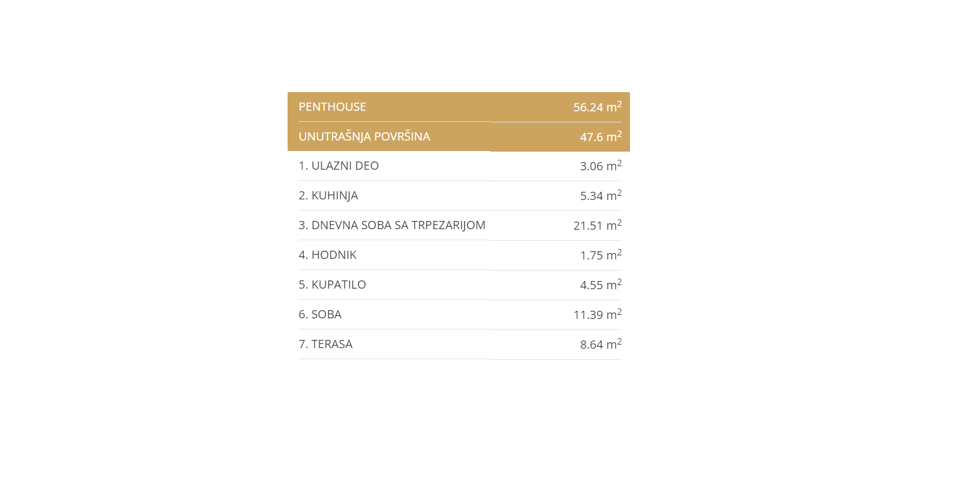Click the superscript 2 after 56.24 m

click(x=619, y=104)
